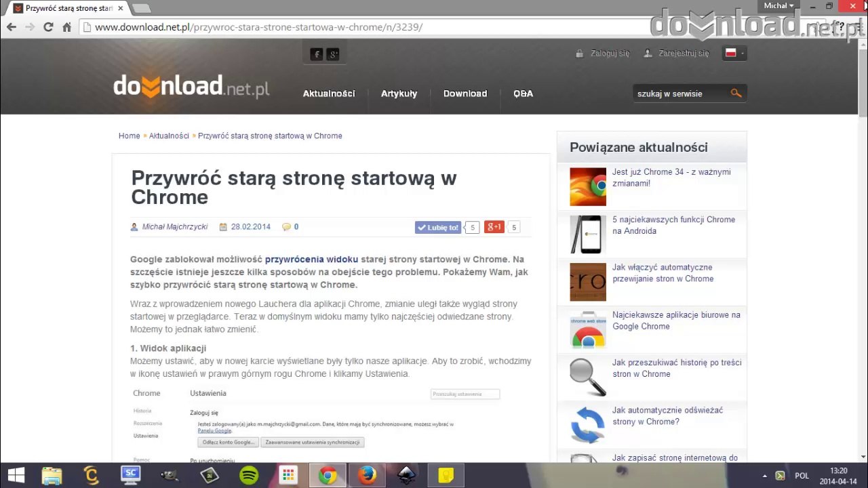Click the article date 28.02.2014
This screenshot has width=868, height=488.
coord(251,227)
